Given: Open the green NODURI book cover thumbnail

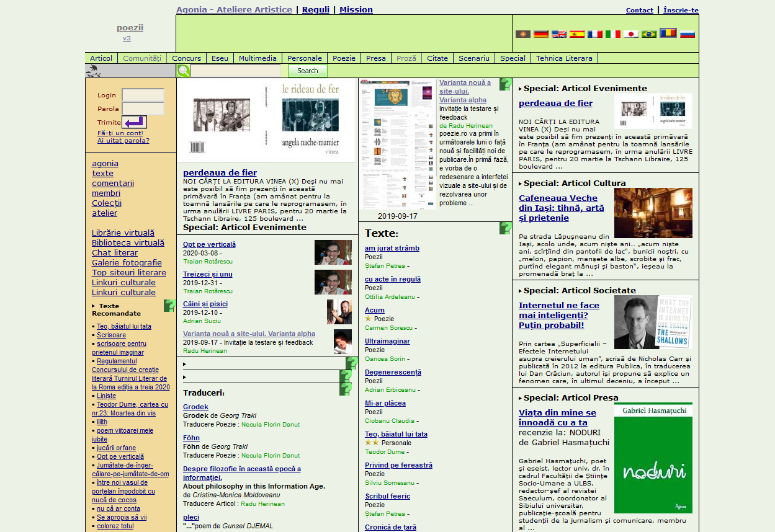Looking at the screenshot, I should pos(653,458).
